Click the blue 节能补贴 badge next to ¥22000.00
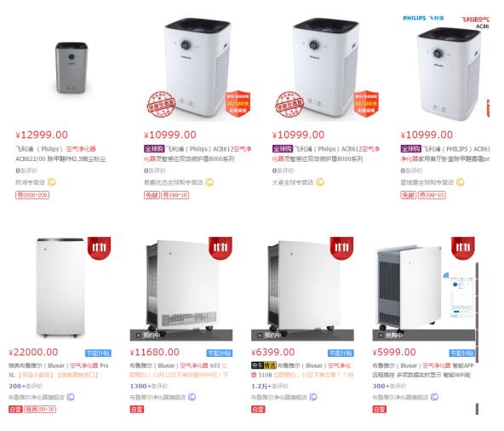The height and width of the screenshot is (431, 504). coord(98,353)
